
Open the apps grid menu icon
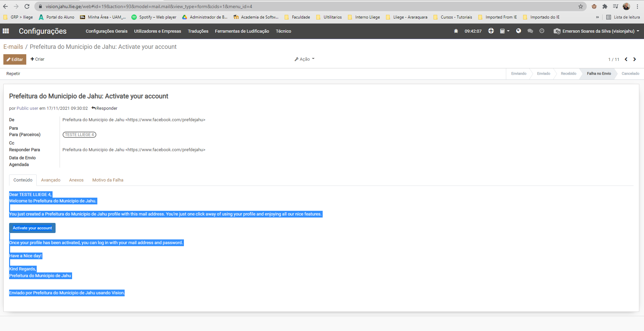[x=6, y=31]
